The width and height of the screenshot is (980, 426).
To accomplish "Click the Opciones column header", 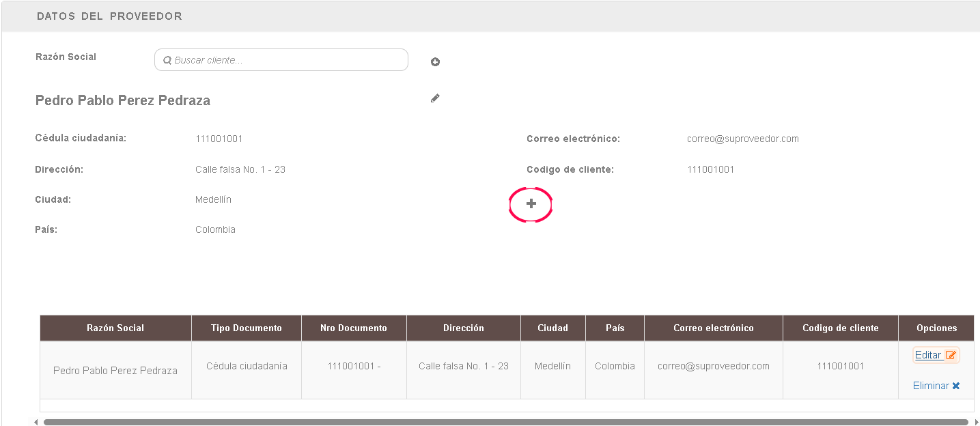I will pyautogui.click(x=936, y=328).
